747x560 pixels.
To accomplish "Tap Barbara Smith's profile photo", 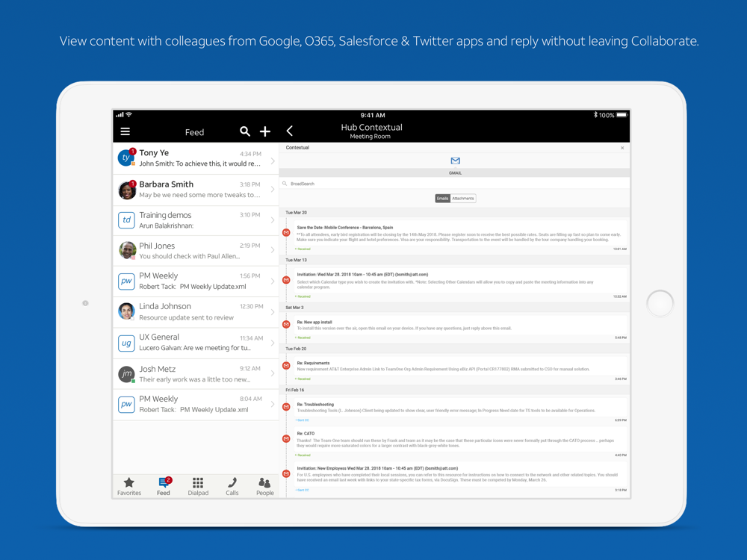I will [127, 190].
